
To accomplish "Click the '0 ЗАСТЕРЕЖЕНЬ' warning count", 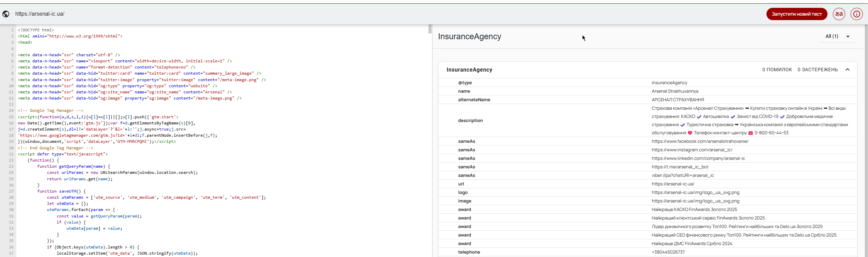I will [818, 70].
